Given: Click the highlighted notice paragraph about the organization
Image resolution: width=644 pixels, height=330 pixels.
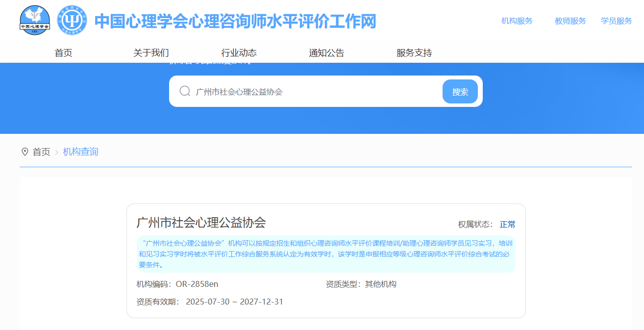Looking at the screenshot, I should (x=326, y=254).
